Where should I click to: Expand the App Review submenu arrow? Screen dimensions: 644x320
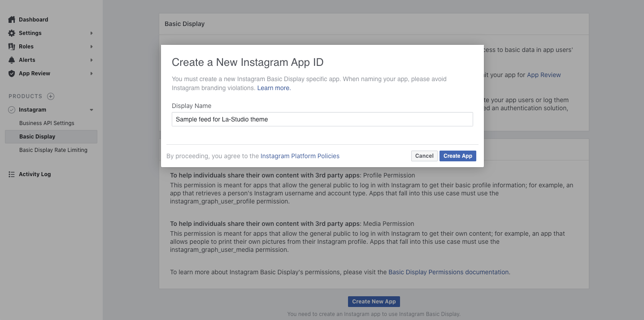coord(91,74)
